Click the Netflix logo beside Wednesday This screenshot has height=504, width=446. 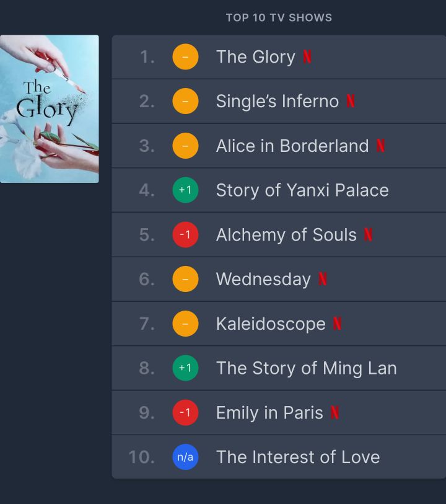click(x=322, y=280)
